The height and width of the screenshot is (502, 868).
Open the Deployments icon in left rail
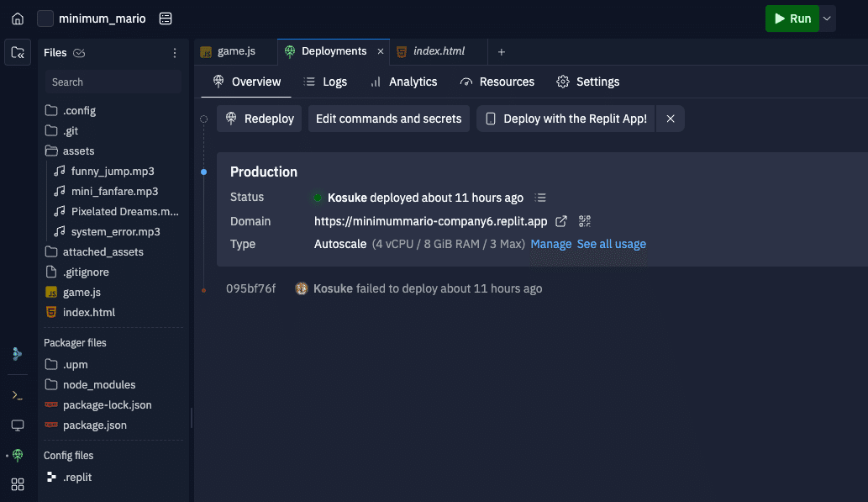click(x=18, y=455)
